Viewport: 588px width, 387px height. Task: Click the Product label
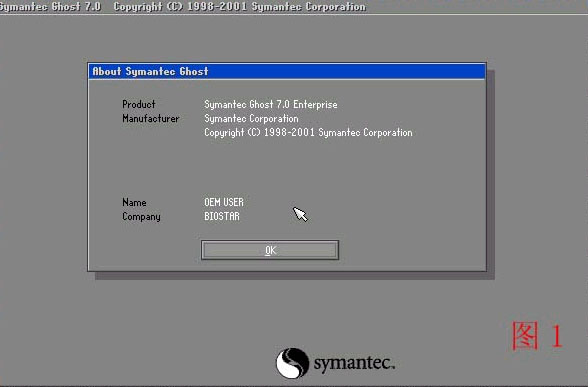click(139, 104)
